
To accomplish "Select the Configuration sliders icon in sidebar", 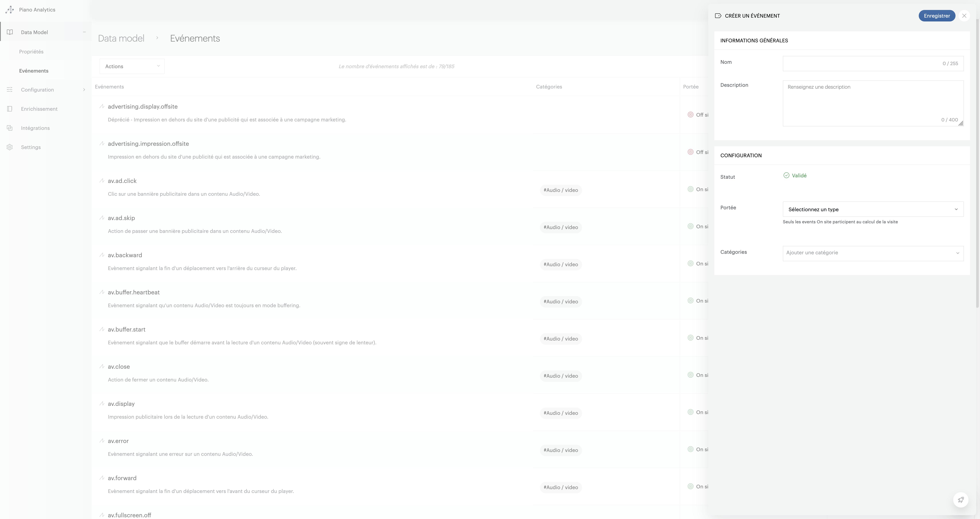I will (10, 89).
